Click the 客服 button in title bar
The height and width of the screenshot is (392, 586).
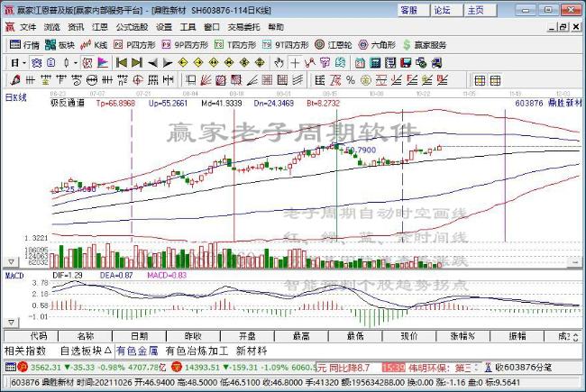click(408, 10)
